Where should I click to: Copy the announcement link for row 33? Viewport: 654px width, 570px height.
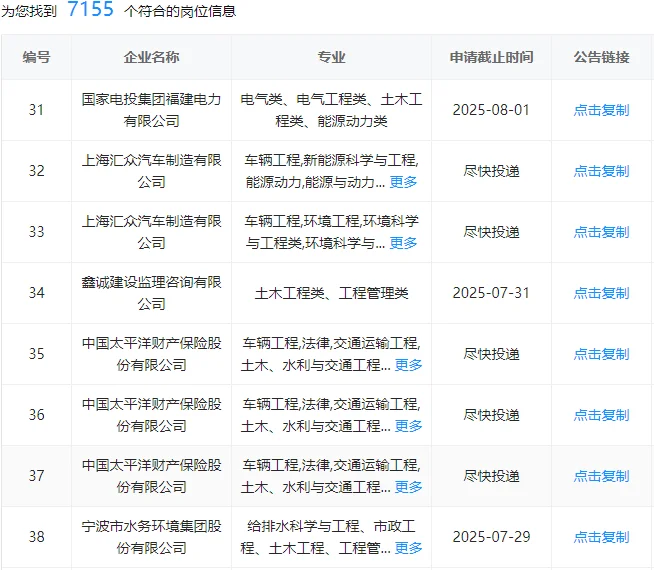(601, 232)
